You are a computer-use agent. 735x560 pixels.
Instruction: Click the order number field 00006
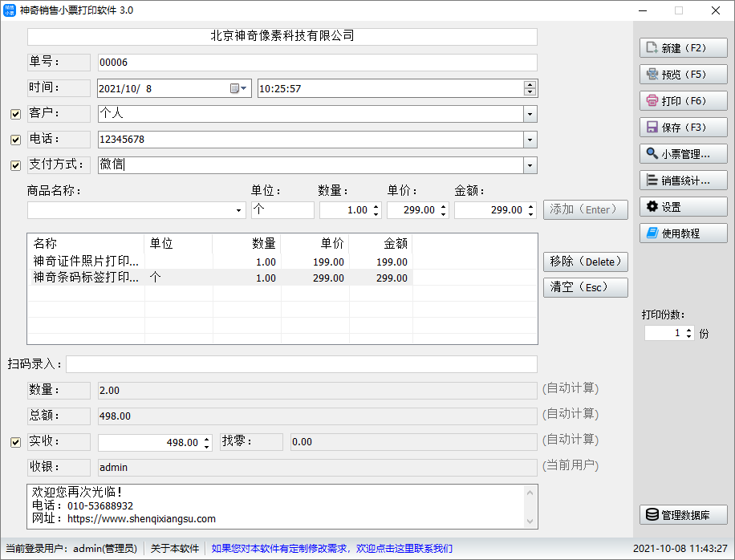(x=317, y=63)
